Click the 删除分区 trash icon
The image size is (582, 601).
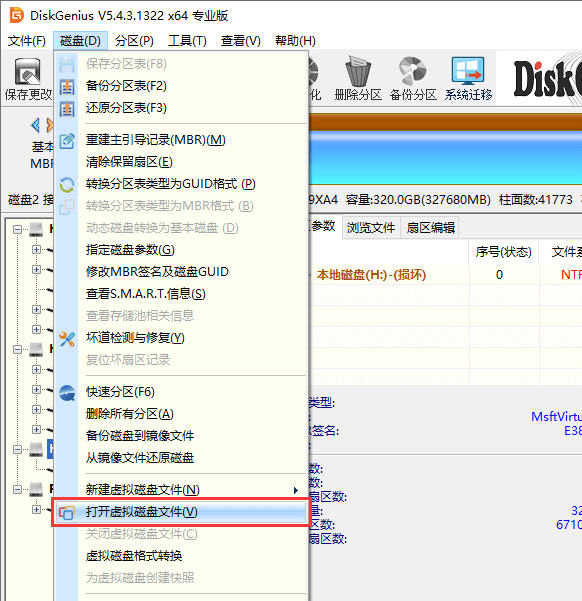pos(358,71)
